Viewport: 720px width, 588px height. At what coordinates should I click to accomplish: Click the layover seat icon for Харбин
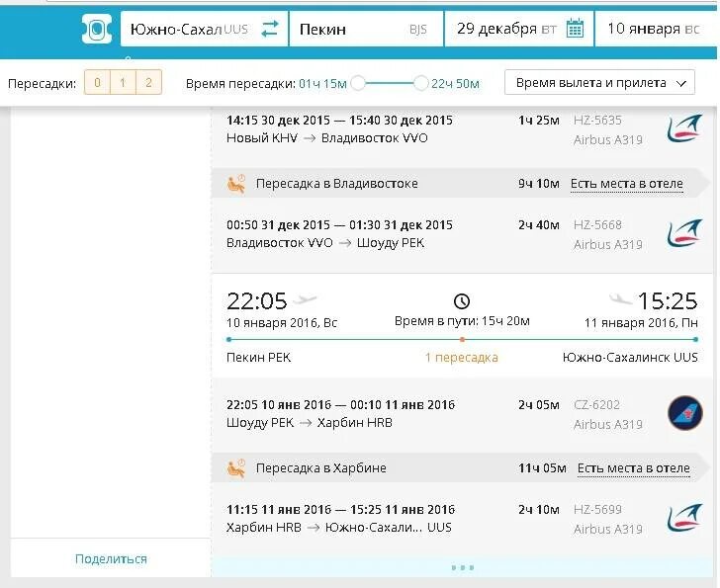[236, 468]
